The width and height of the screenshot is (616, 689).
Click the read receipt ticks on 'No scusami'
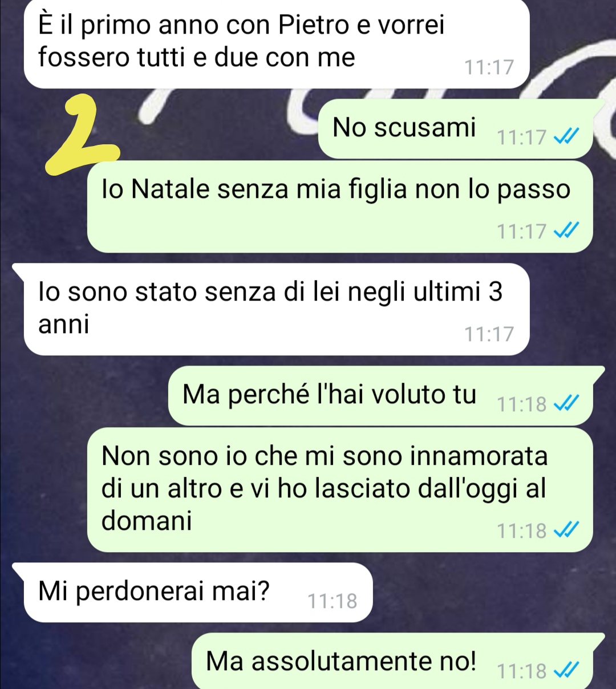(x=566, y=137)
